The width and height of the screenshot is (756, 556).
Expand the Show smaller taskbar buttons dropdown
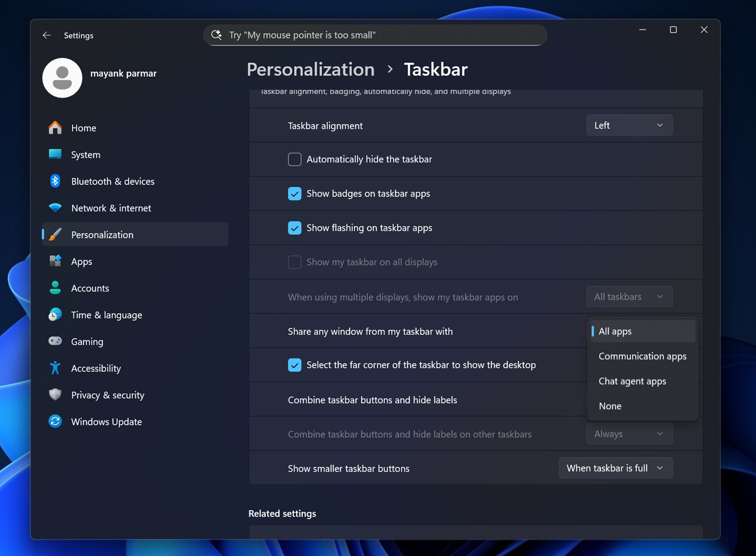point(615,468)
